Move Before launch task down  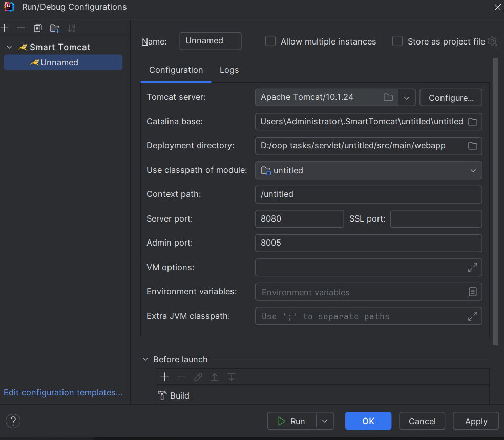231,377
